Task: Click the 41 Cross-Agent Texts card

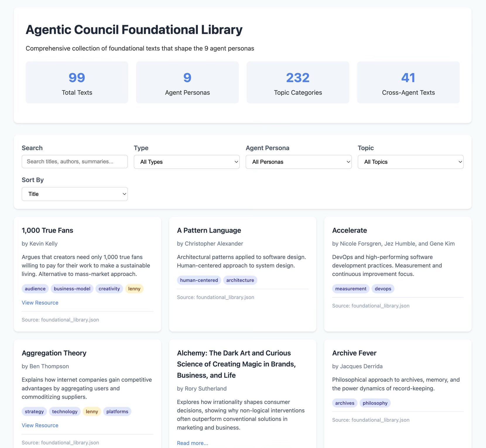Action: 408,82
